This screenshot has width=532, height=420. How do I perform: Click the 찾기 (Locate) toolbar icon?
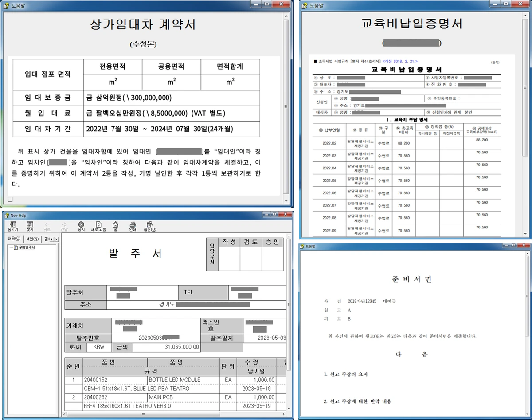pos(30,226)
